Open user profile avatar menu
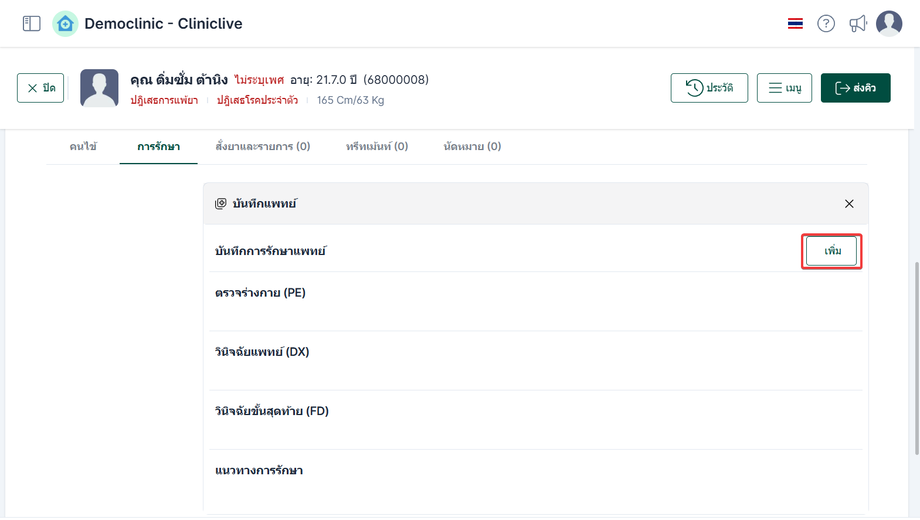Screen dimensions: 920x520 889,23
